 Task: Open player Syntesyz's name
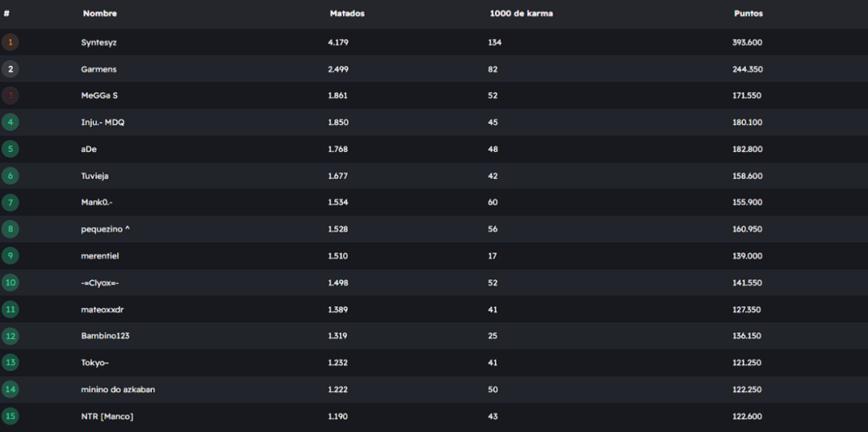point(99,42)
